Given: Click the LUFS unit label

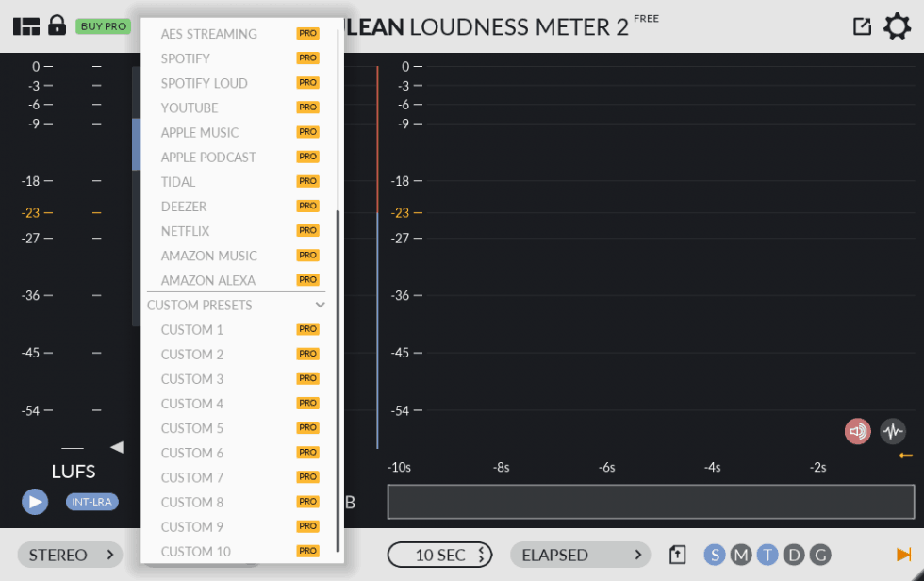Looking at the screenshot, I should click(74, 472).
